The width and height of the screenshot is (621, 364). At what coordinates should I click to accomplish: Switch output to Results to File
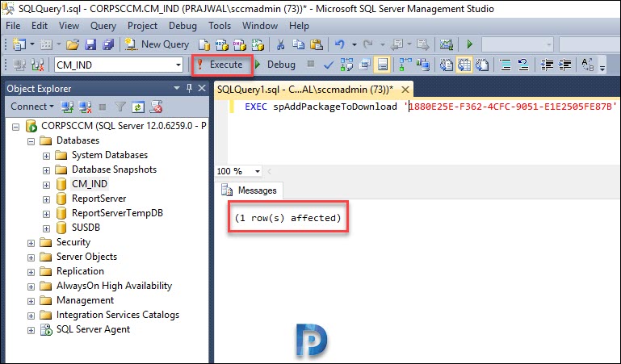(482, 65)
